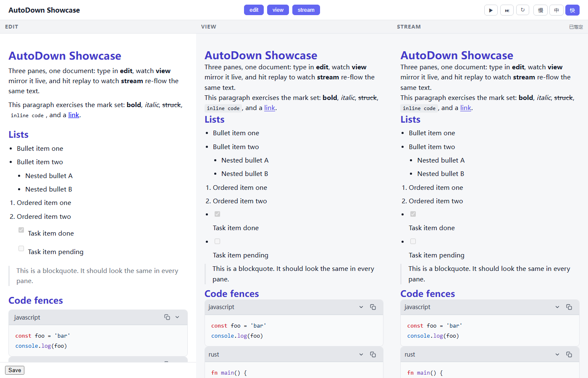Collapse the rust code block in stream pane
The height and width of the screenshot is (378, 588).
tap(557, 354)
